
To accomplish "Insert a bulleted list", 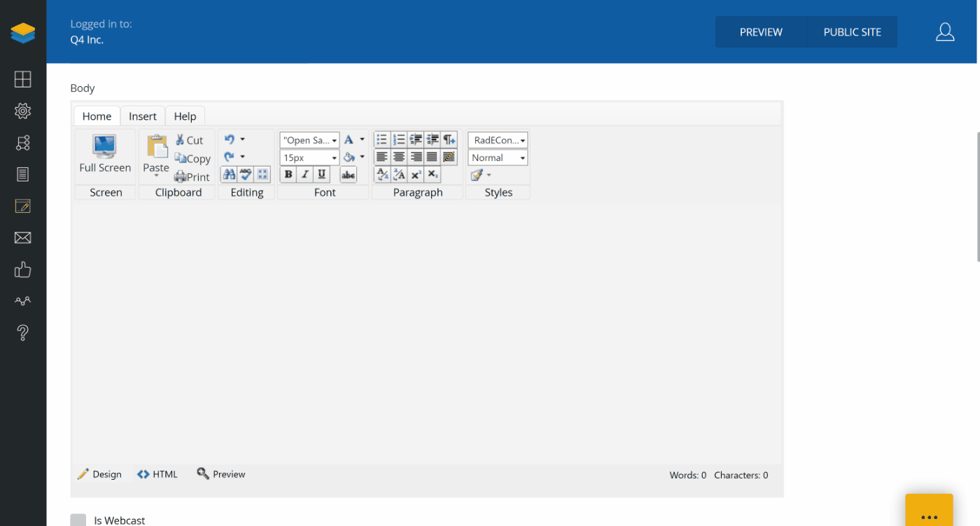I will 382,139.
